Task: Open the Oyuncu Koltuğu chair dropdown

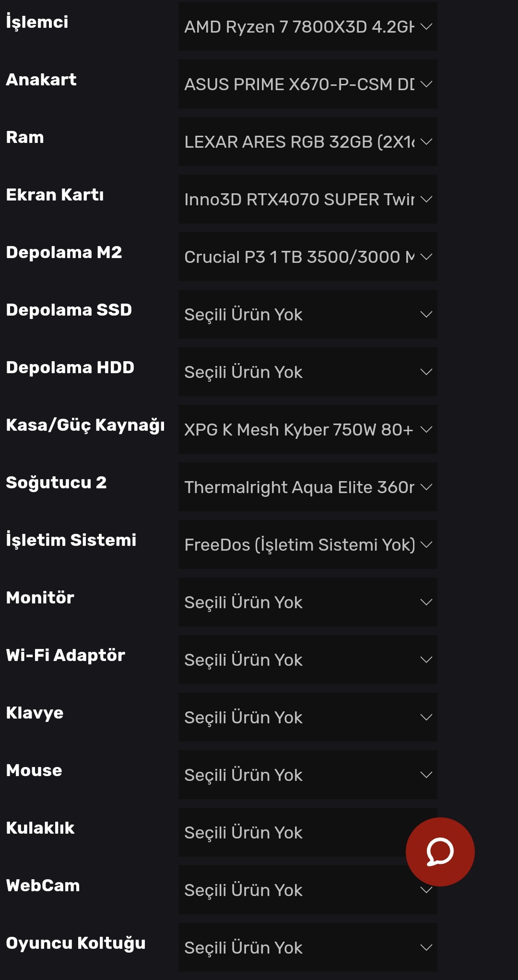Action: tap(307, 948)
